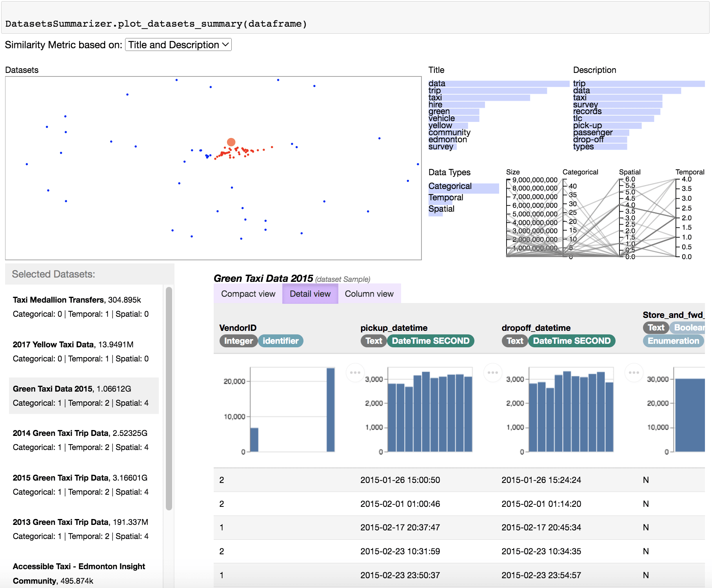The image size is (712, 588).
Task: Click the 'edmonton' keyword in Title list
Action: click(x=448, y=140)
